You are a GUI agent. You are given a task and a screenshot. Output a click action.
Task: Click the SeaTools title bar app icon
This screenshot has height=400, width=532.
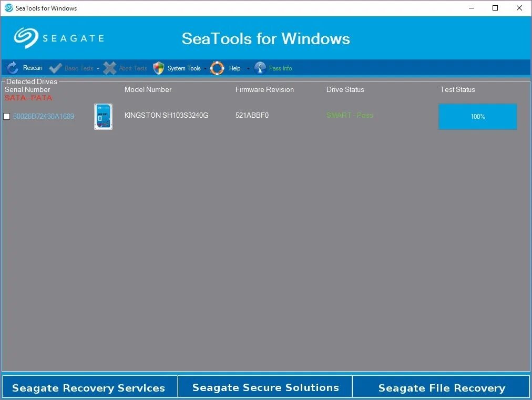coord(9,8)
